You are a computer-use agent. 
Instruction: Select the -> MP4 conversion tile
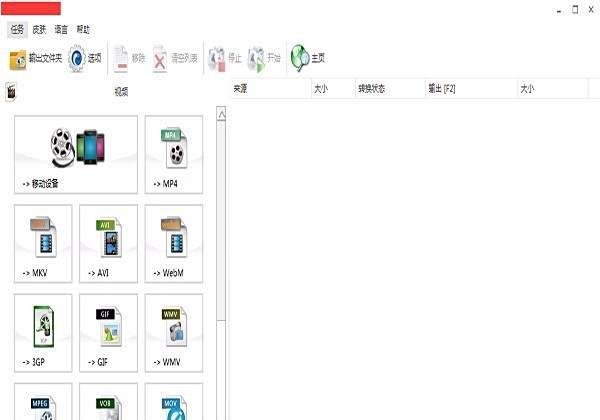(174, 155)
